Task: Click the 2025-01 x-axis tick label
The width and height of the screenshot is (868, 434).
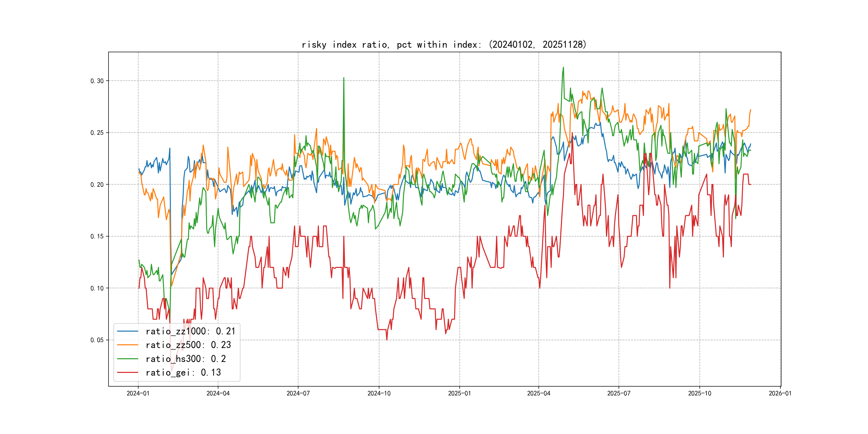Action: click(x=459, y=394)
